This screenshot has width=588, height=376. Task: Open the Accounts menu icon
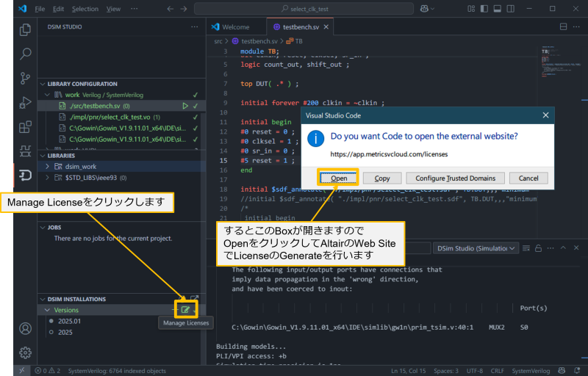tap(25, 328)
